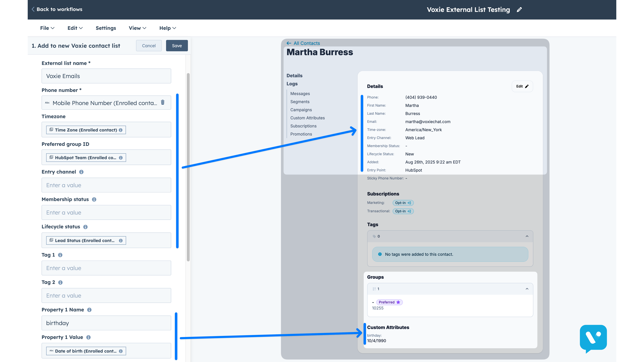
Task: Click the Property 1 Name field
Action: coord(106,323)
